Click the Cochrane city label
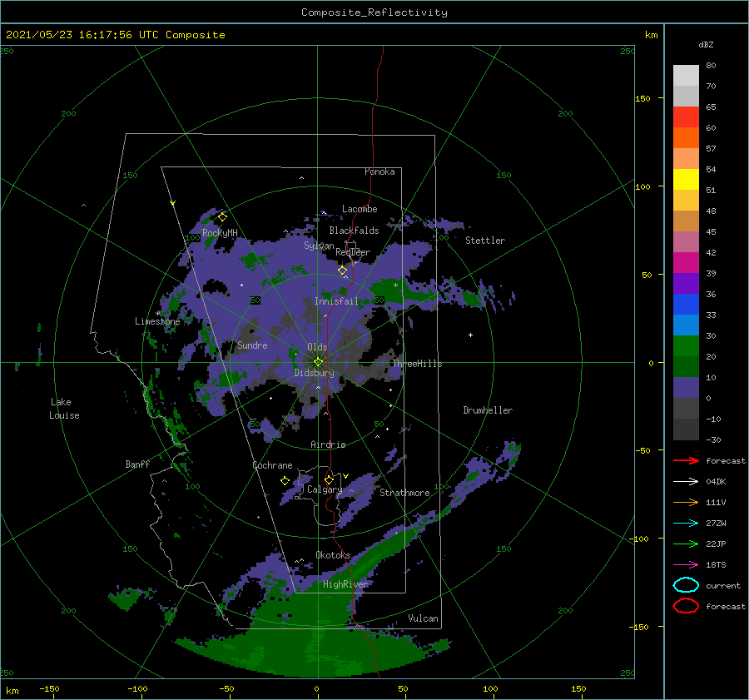 pos(272,465)
